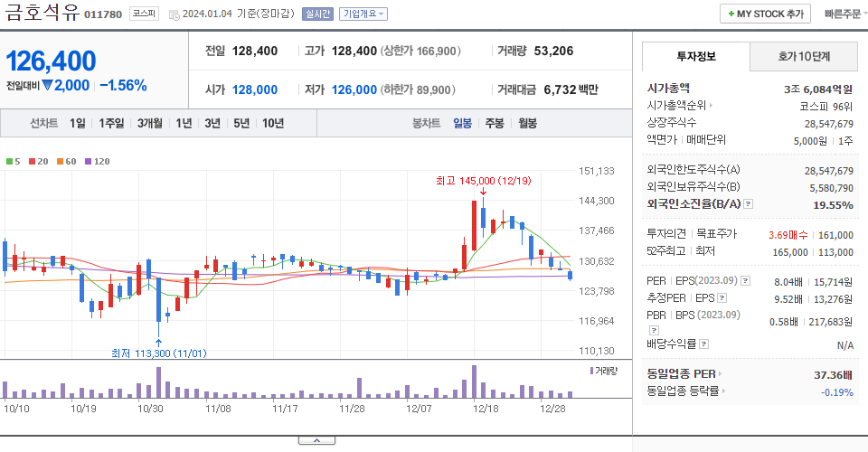Select the 1일 line chart period
The height and width of the screenshot is (452, 868).
coord(78,123)
